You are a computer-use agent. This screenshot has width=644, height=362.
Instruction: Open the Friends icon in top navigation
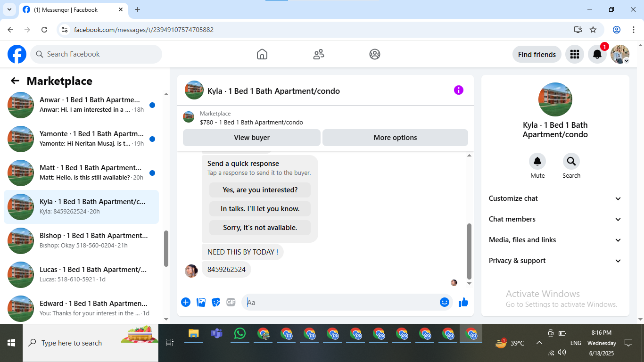point(319,54)
